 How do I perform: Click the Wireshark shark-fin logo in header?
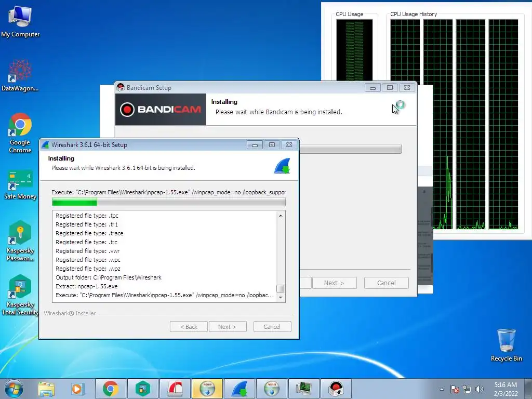coord(282,166)
